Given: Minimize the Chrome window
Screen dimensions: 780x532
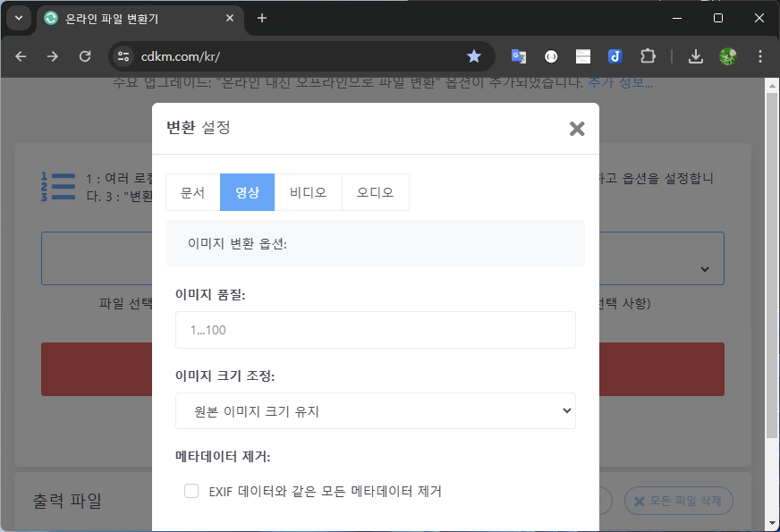Looking at the screenshot, I should (x=677, y=18).
